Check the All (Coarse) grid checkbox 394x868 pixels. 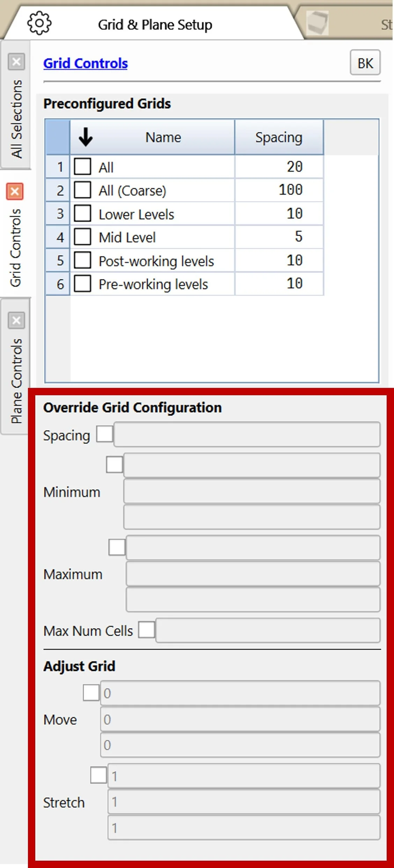pyautogui.click(x=82, y=190)
